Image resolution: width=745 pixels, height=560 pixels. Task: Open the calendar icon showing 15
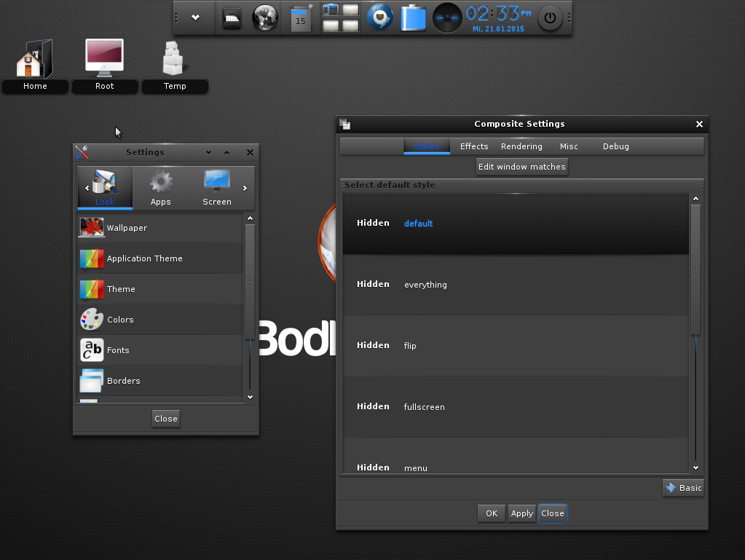[300, 18]
